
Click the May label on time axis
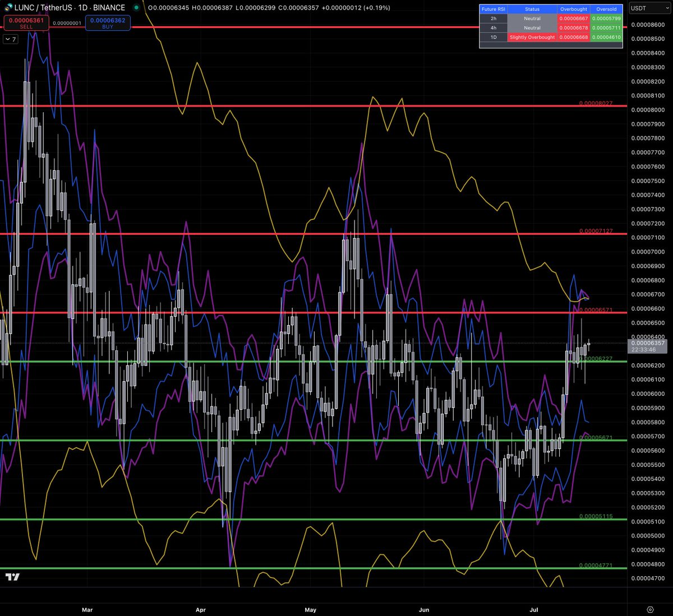pyautogui.click(x=310, y=610)
